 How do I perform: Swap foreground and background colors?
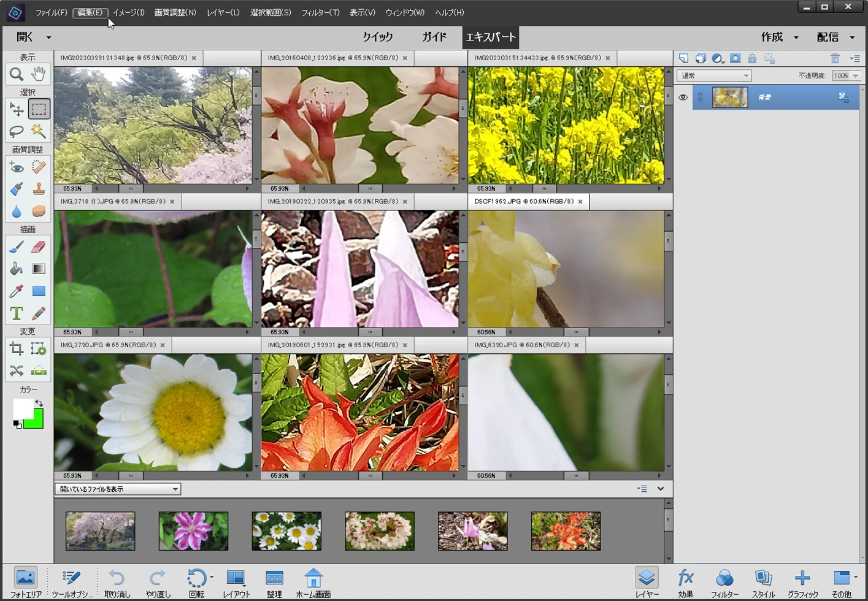(39, 404)
